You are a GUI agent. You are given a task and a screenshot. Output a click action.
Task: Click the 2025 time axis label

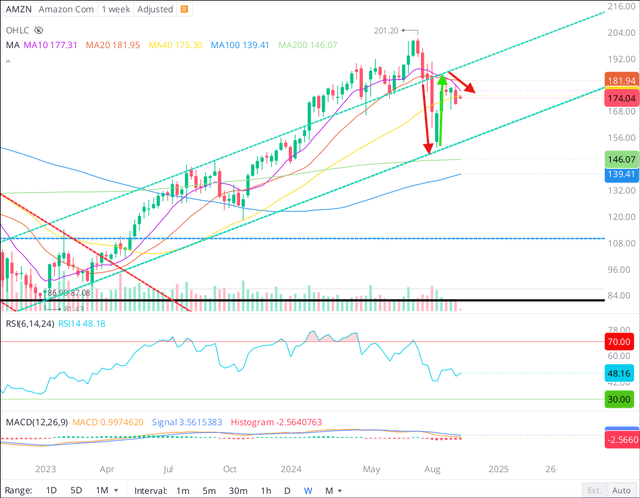coord(498,469)
